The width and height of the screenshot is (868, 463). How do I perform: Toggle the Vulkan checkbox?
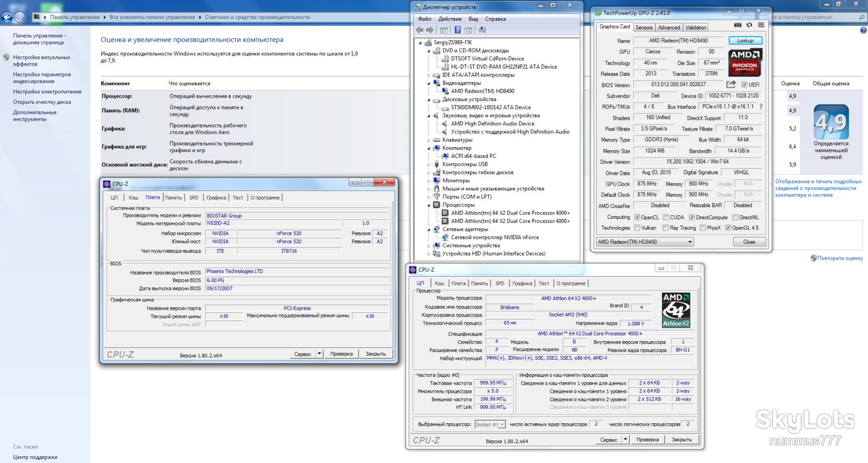coord(637,228)
